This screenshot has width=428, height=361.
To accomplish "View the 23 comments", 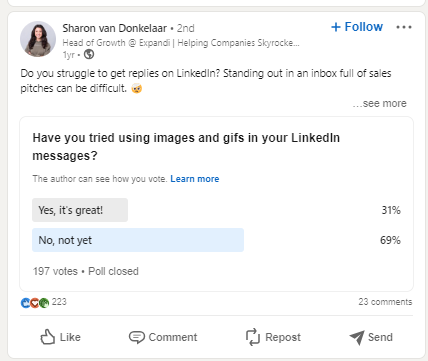I will (x=385, y=302).
